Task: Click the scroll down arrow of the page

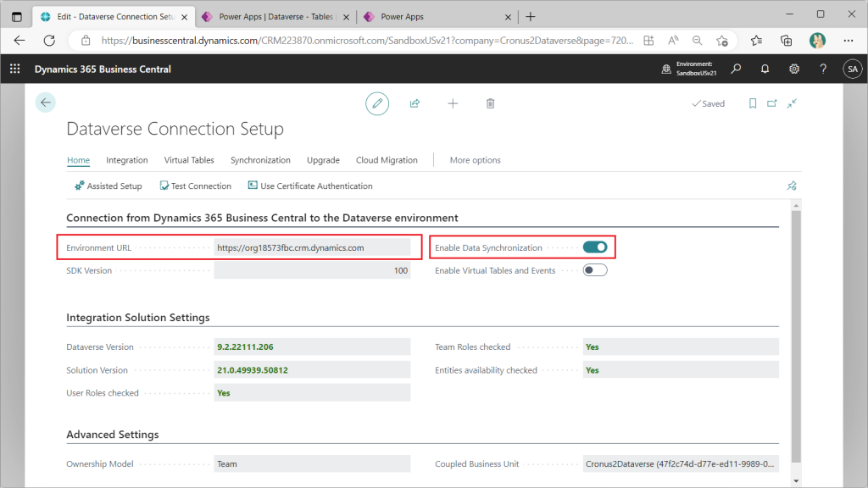Action: [x=796, y=481]
